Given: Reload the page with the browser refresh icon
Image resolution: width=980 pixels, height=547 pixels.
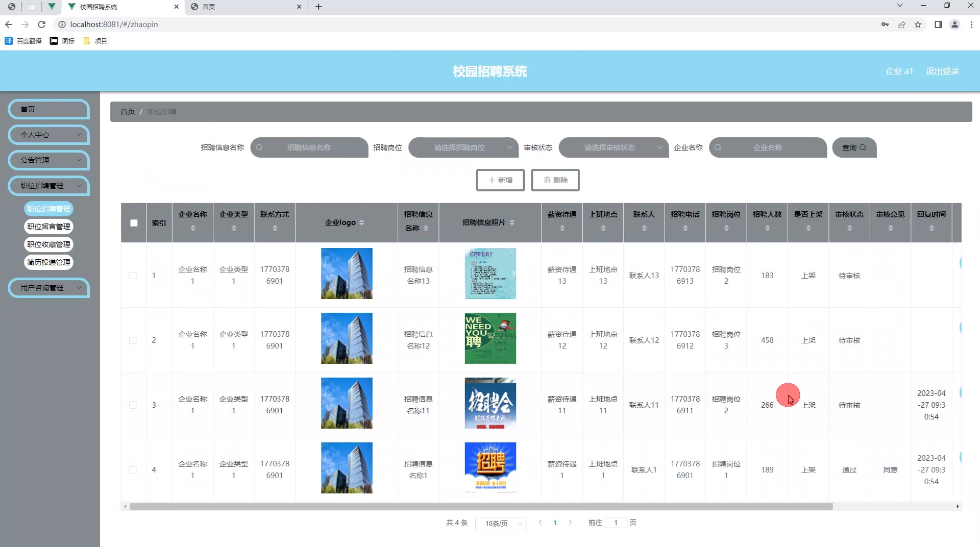Looking at the screenshot, I should pyautogui.click(x=42, y=24).
